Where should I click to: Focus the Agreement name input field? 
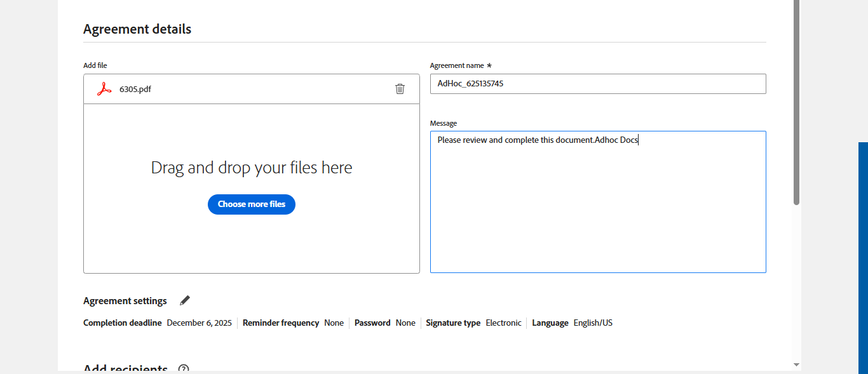click(x=597, y=84)
